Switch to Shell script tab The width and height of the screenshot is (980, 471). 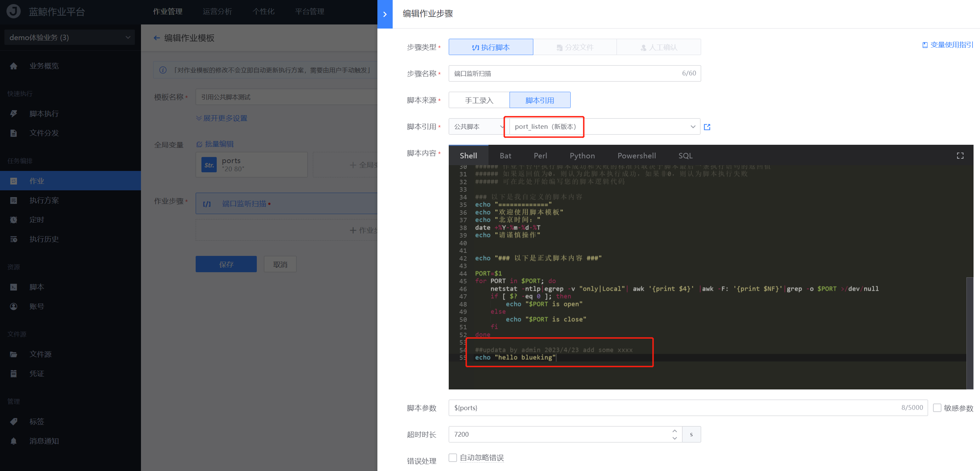(x=468, y=156)
